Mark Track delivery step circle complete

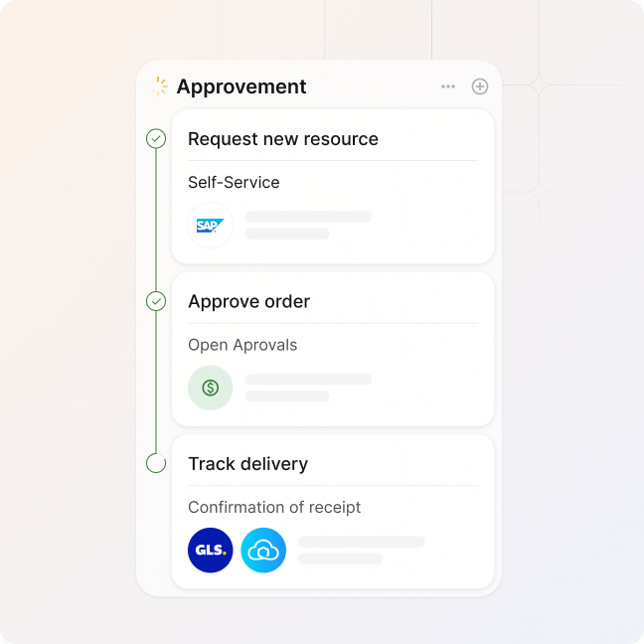[x=156, y=463]
